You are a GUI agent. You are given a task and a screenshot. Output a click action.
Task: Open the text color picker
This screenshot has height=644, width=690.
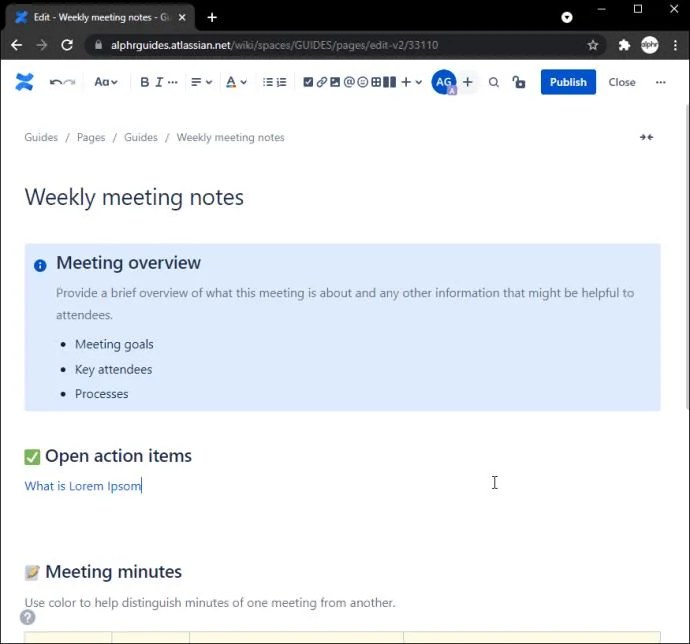(x=235, y=82)
